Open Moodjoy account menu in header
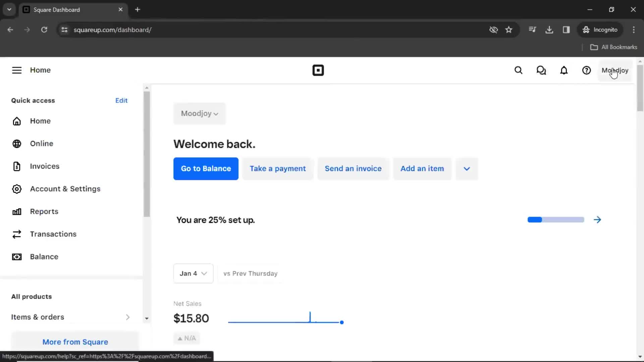This screenshot has height=362, width=644. click(x=615, y=70)
